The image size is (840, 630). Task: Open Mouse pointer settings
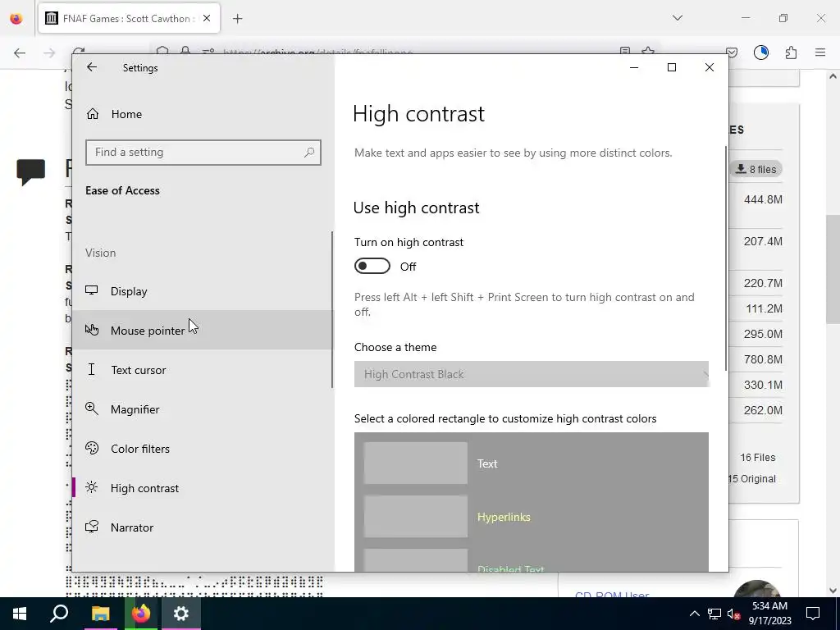pos(203,330)
